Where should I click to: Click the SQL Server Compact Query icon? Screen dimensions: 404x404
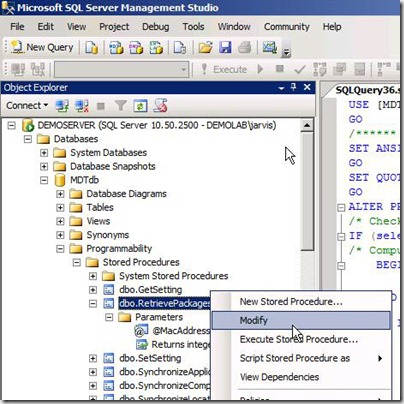[x=180, y=47]
